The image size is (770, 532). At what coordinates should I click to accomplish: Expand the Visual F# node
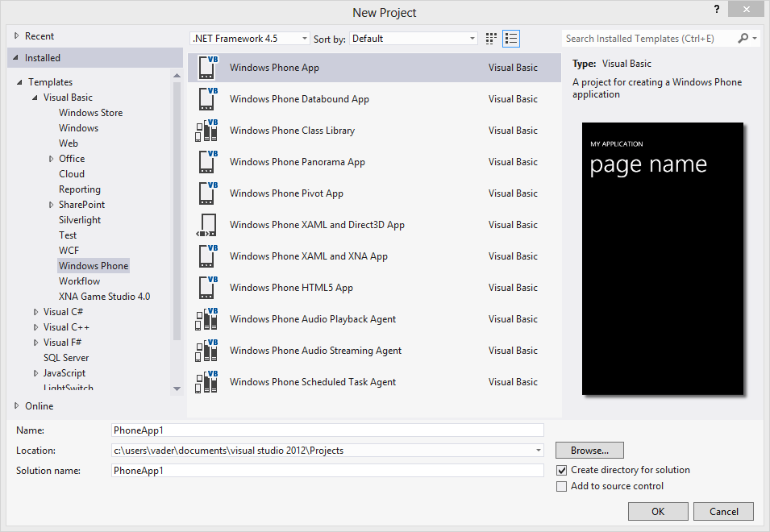[x=35, y=343]
